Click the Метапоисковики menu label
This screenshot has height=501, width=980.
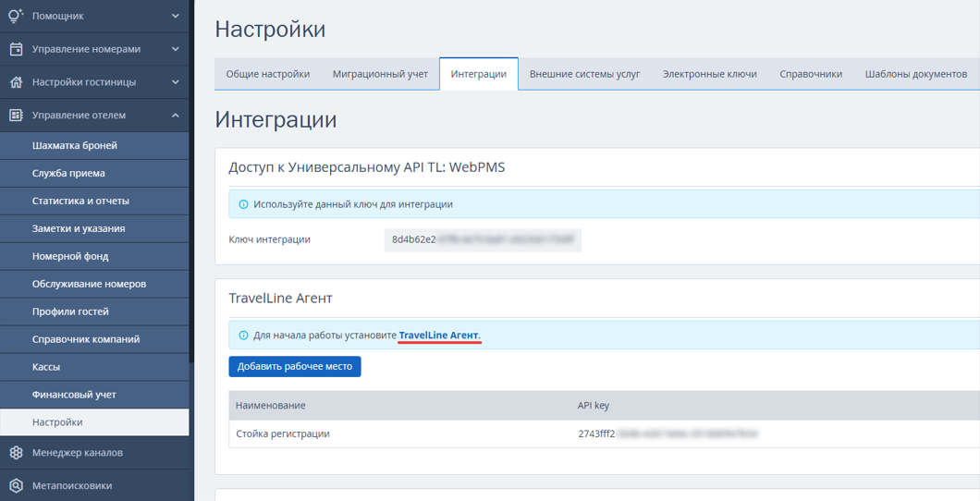(72, 486)
